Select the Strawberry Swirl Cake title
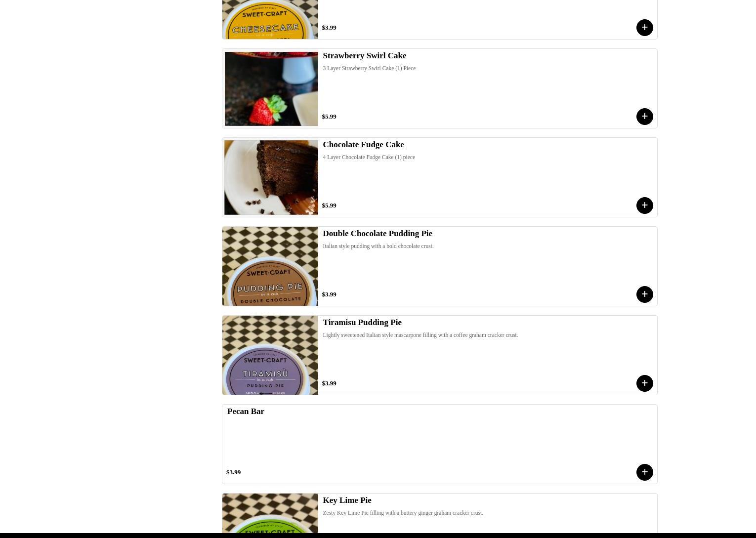Screen dimensions: 756x538 click(365, 56)
